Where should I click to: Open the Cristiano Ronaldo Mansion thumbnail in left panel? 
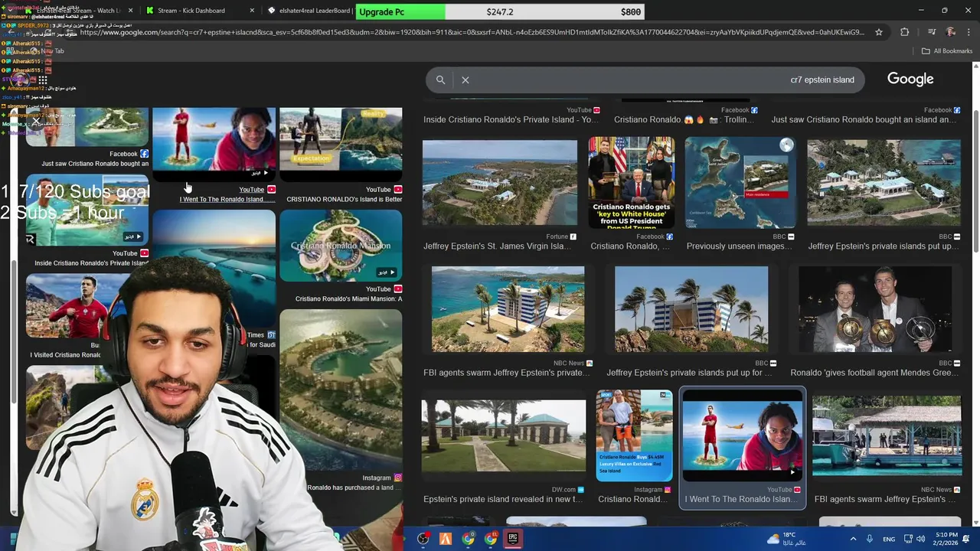point(341,246)
